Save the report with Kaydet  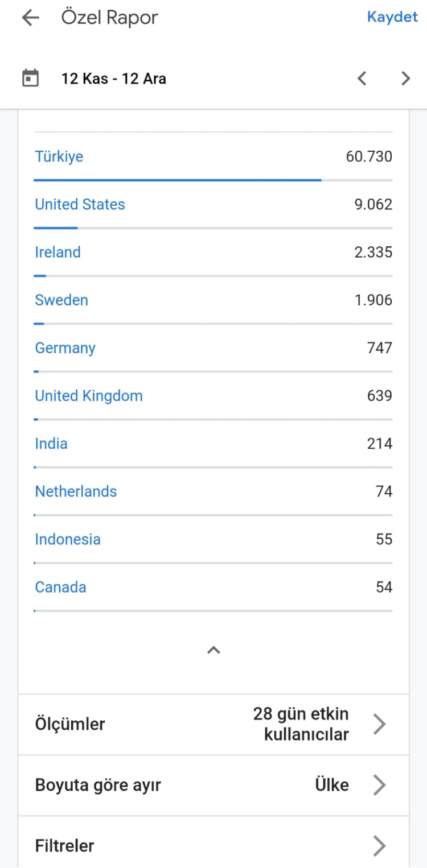click(x=392, y=17)
